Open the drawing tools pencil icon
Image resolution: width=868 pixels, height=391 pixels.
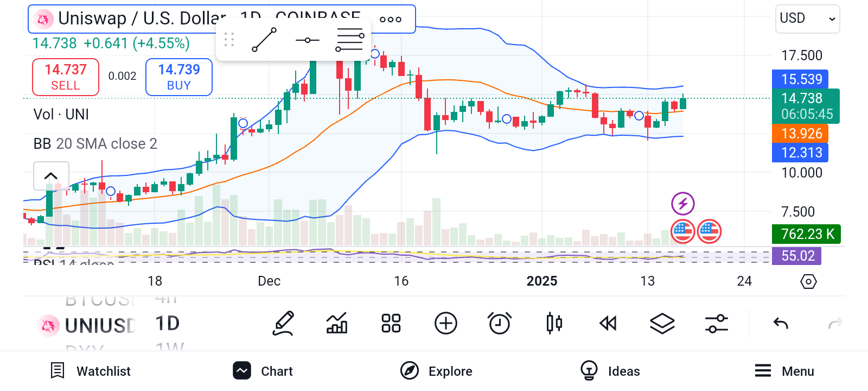click(283, 324)
